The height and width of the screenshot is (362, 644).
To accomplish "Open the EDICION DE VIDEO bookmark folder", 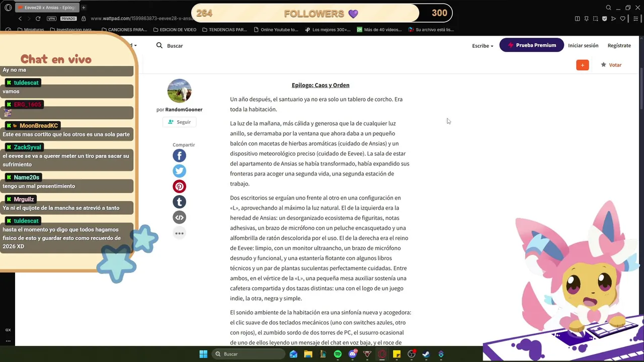I will (x=175, y=30).
